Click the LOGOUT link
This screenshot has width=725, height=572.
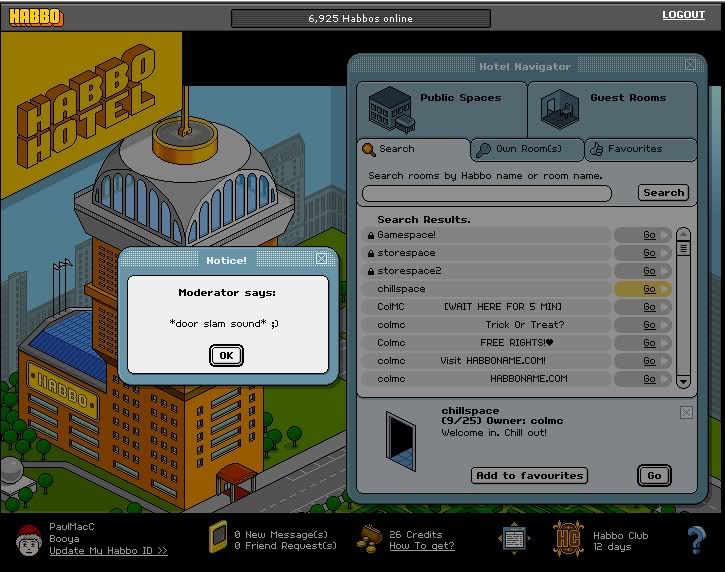click(x=683, y=15)
